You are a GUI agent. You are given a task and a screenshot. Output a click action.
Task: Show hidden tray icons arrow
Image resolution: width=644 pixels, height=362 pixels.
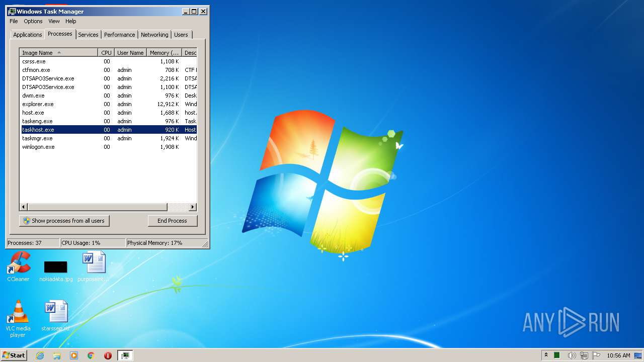[x=546, y=355]
